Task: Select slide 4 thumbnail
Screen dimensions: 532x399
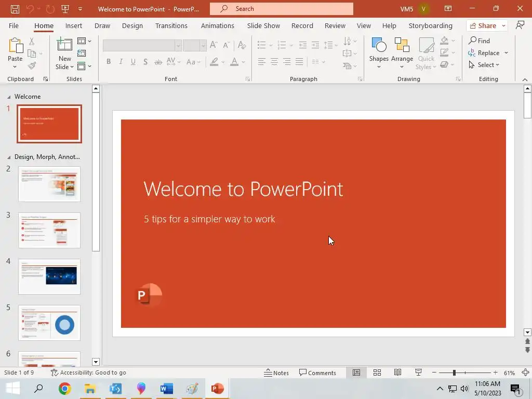Action: (x=49, y=276)
